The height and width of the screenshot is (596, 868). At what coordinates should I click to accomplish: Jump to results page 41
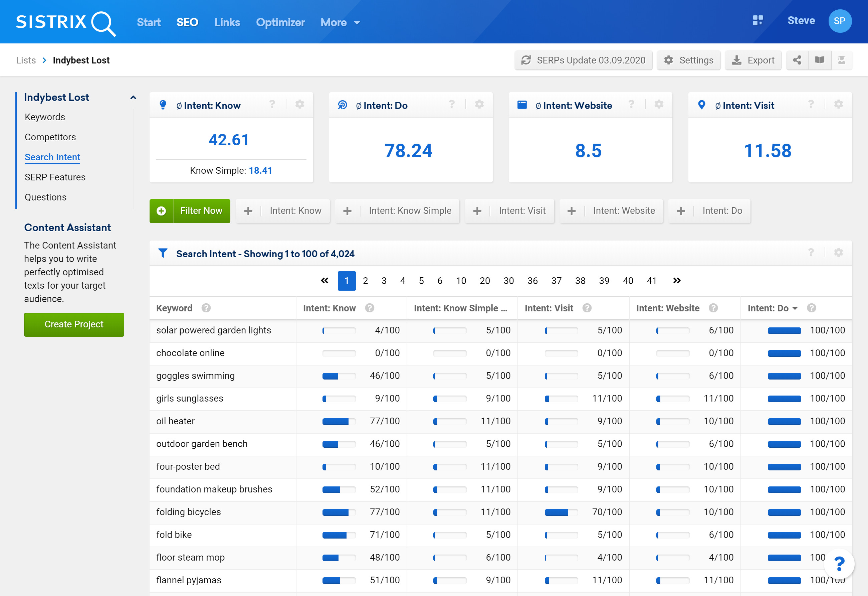click(x=651, y=281)
